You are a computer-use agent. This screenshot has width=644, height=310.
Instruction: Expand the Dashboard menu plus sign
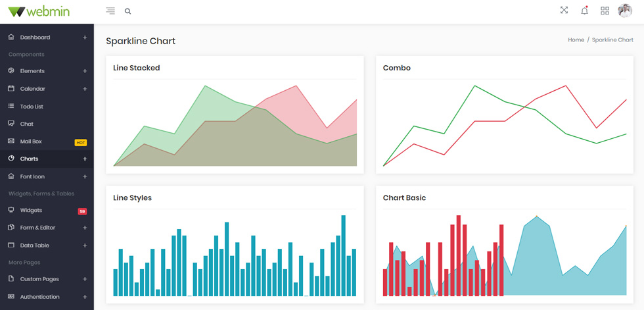tap(85, 38)
